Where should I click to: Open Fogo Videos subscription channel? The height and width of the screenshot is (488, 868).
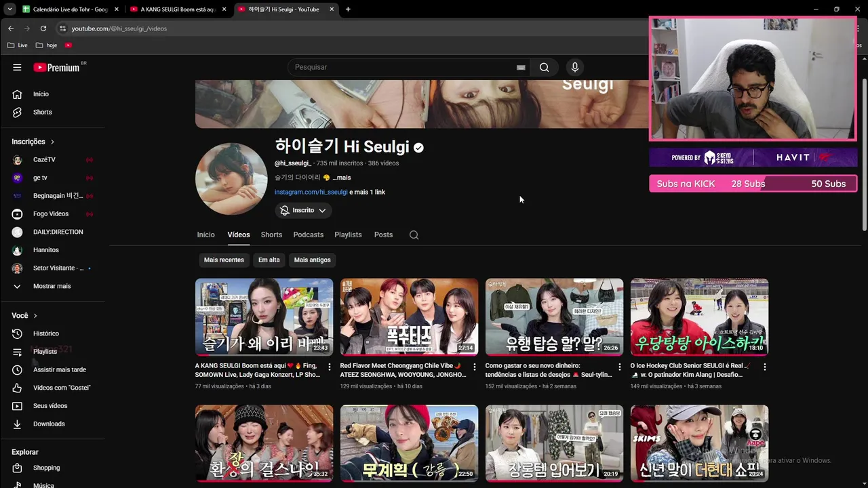53,214
